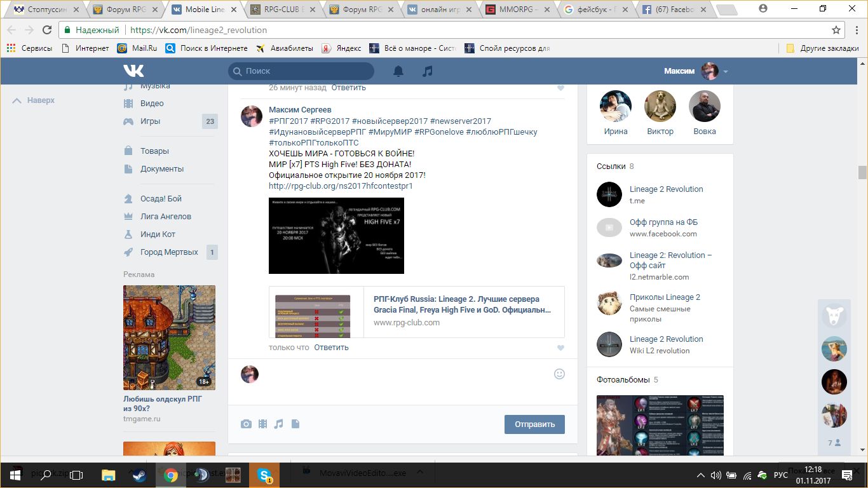Go back with browser back arrow
The width and height of the screenshot is (868, 488).
[x=11, y=30]
